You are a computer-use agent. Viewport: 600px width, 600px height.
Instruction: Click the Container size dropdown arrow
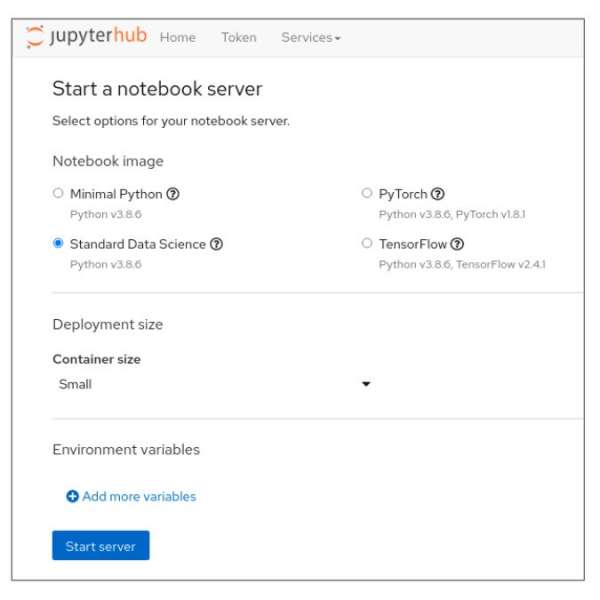(366, 384)
